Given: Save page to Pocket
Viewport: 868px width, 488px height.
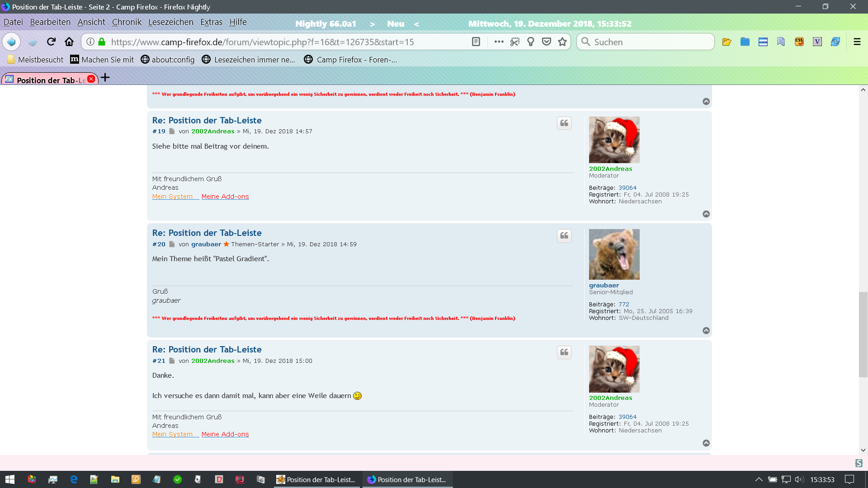Looking at the screenshot, I should pyautogui.click(x=547, y=42).
